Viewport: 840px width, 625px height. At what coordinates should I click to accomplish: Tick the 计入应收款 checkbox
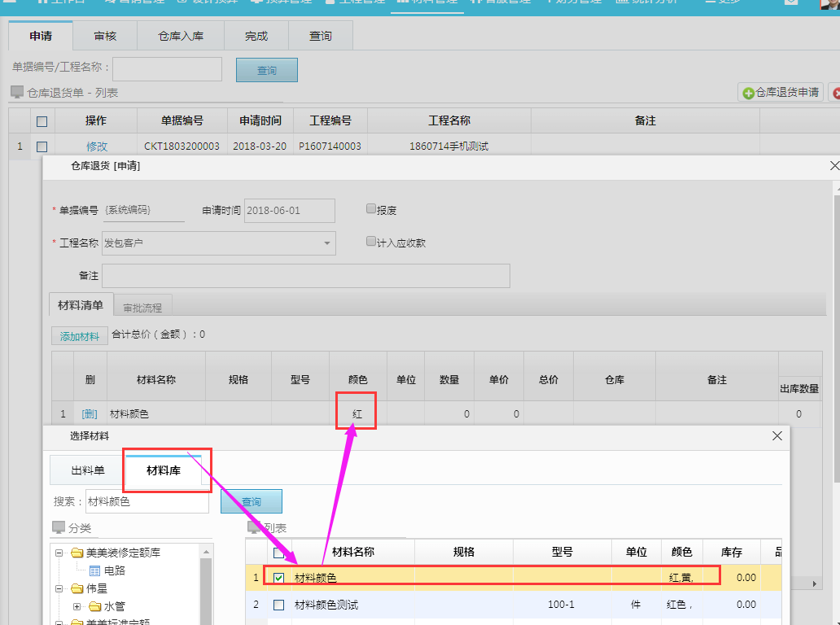point(371,242)
